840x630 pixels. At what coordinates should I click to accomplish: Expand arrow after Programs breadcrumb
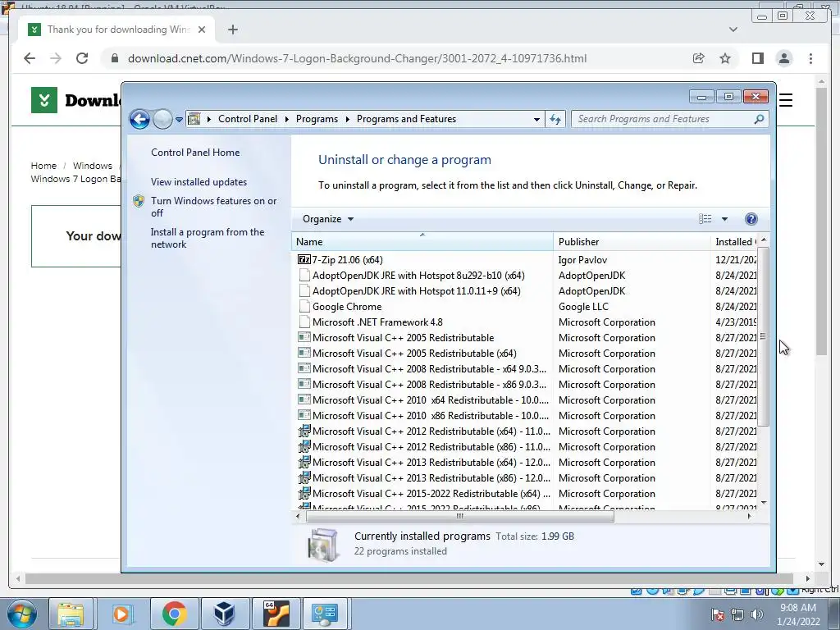click(x=347, y=119)
